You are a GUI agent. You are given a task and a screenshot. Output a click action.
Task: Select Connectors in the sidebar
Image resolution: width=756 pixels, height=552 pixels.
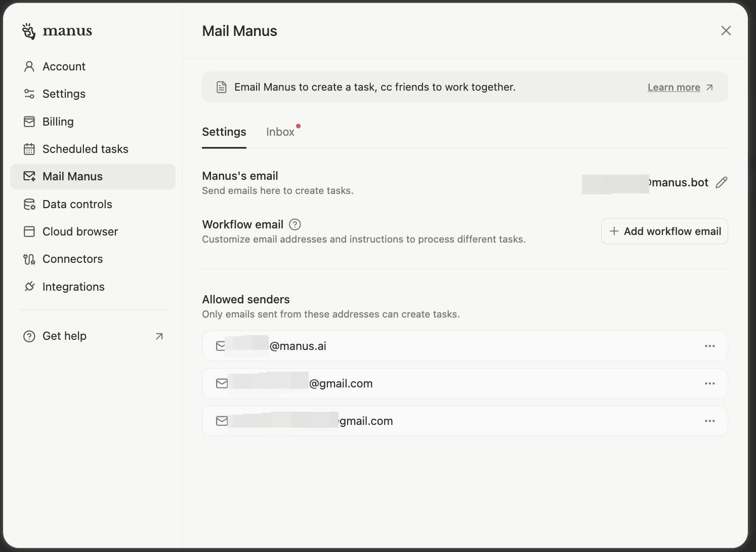(x=72, y=259)
